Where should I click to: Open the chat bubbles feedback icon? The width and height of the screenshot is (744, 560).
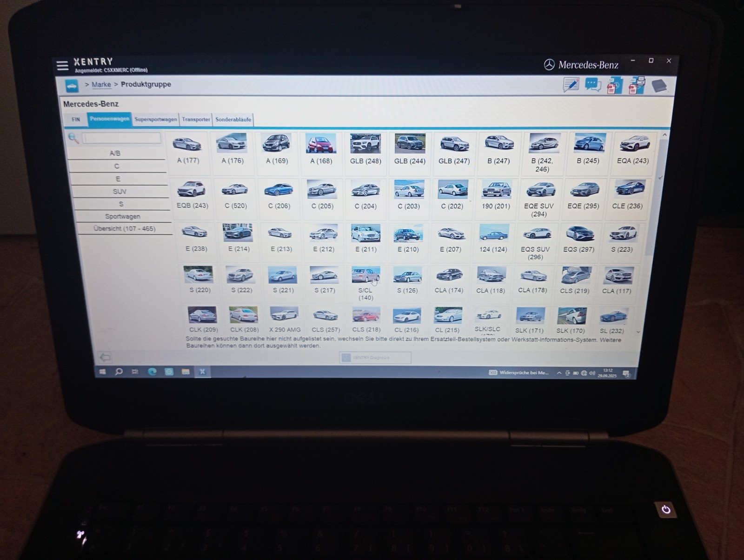point(593,85)
